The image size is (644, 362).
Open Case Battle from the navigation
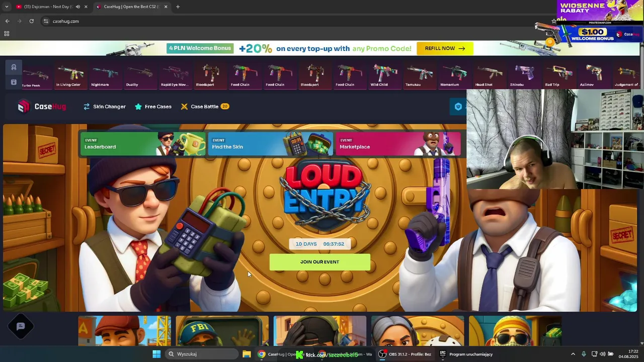[205, 107]
